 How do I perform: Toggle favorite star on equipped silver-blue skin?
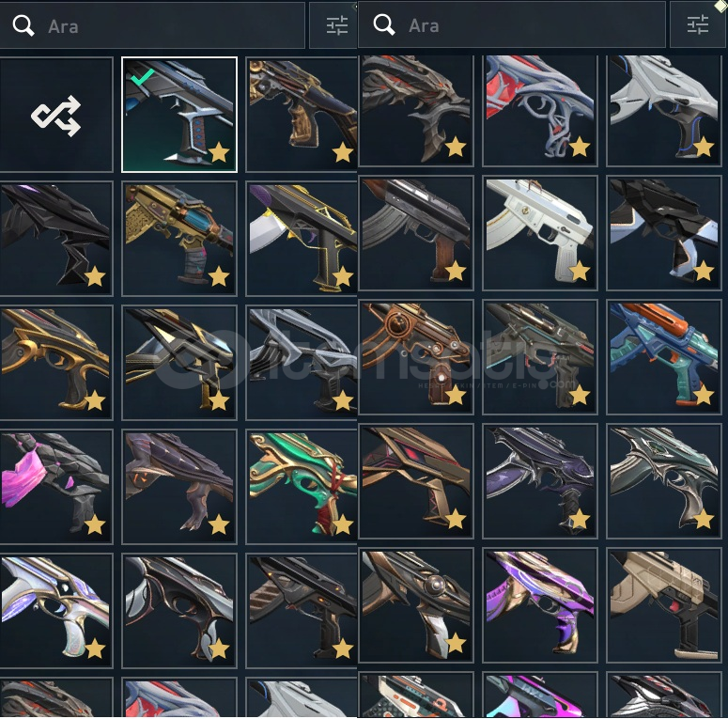(x=219, y=152)
